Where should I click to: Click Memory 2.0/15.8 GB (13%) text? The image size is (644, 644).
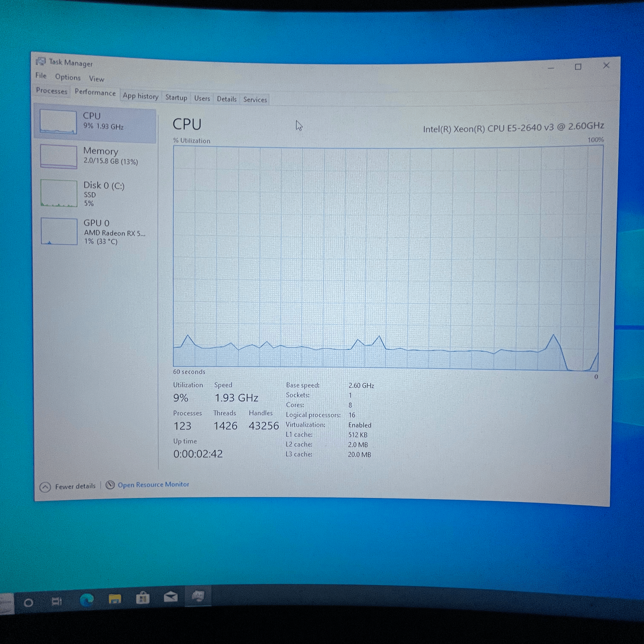click(111, 161)
